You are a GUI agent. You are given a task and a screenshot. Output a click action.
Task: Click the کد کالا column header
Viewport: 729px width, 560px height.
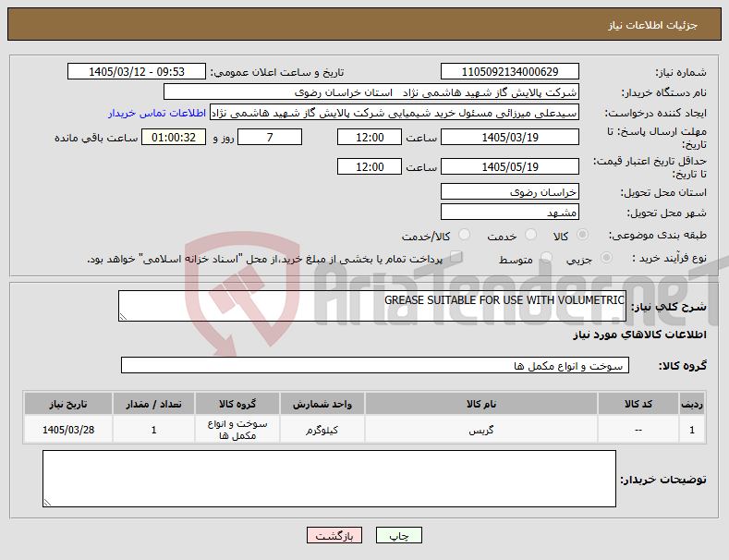coord(638,404)
